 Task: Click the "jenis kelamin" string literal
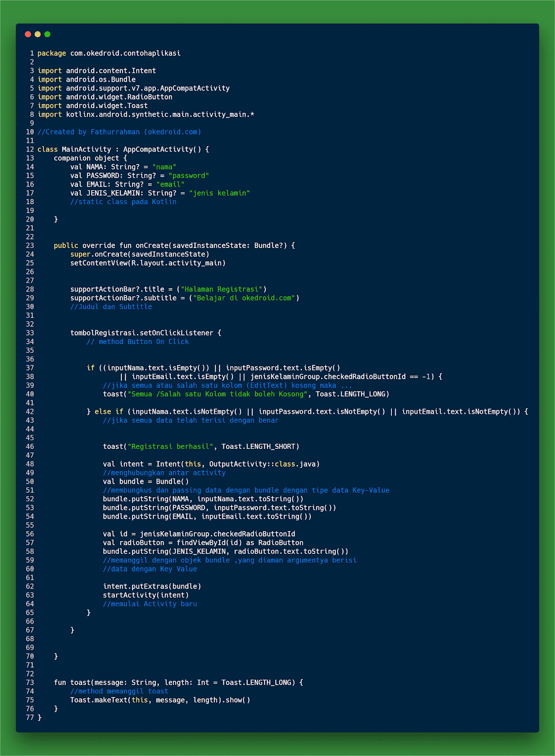(219, 193)
